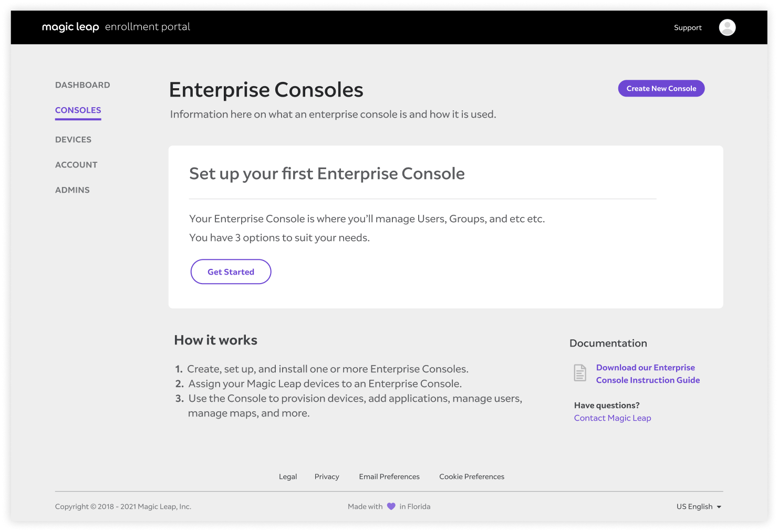Open the US English language dropdown
Viewport: 778px width, 532px height.
click(x=694, y=506)
